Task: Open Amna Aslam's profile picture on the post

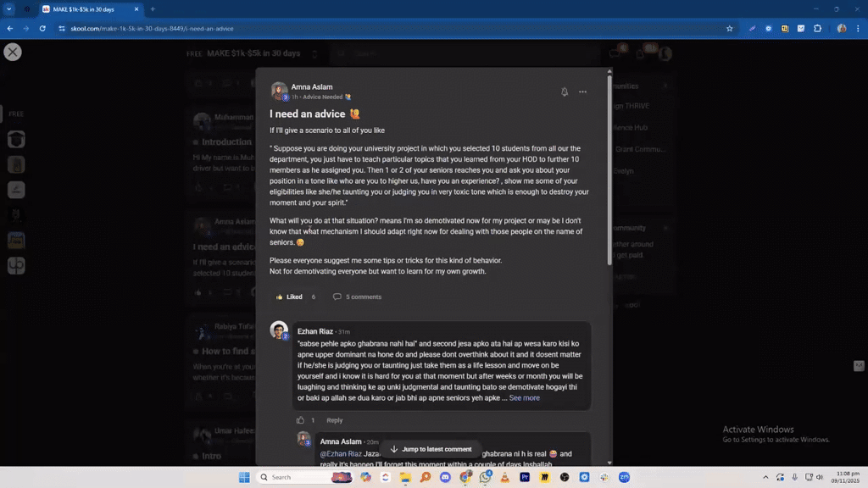Action: (x=279, y=91)
